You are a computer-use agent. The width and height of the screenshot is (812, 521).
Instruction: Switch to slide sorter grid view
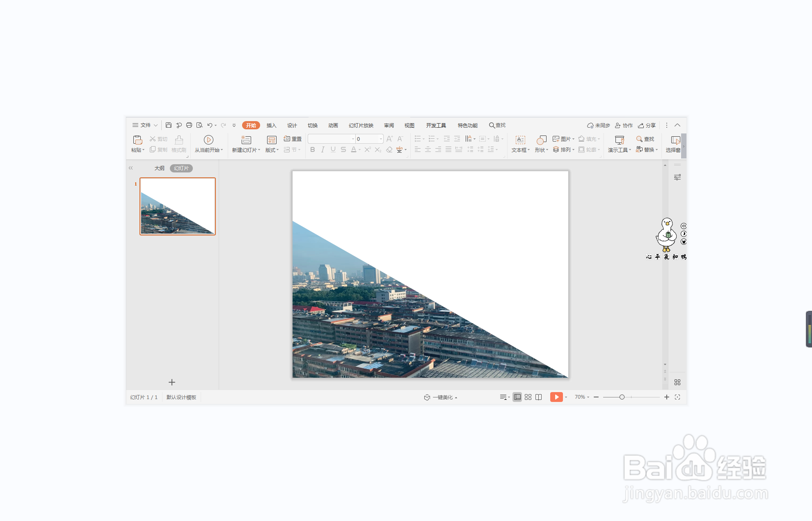tap(528, 397)
